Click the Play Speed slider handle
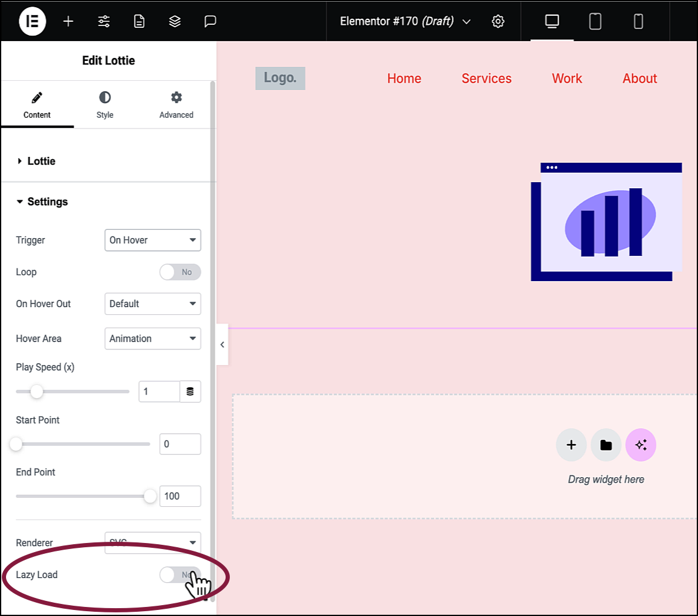The width and height of the screenshot is (698, 616). 37,392
